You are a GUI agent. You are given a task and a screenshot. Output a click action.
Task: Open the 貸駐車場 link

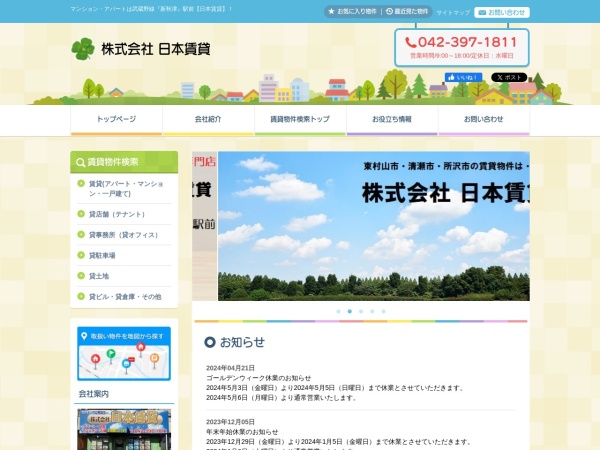[x=102, y=256]
